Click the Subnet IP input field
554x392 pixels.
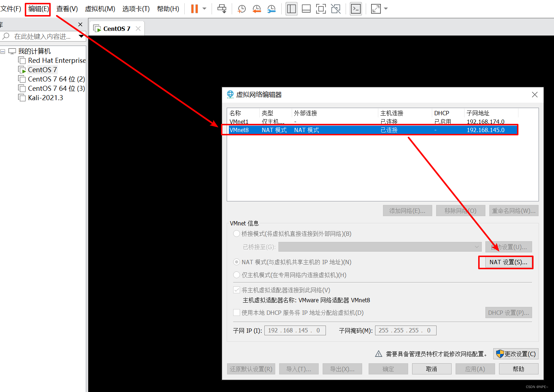click(295, 330)
